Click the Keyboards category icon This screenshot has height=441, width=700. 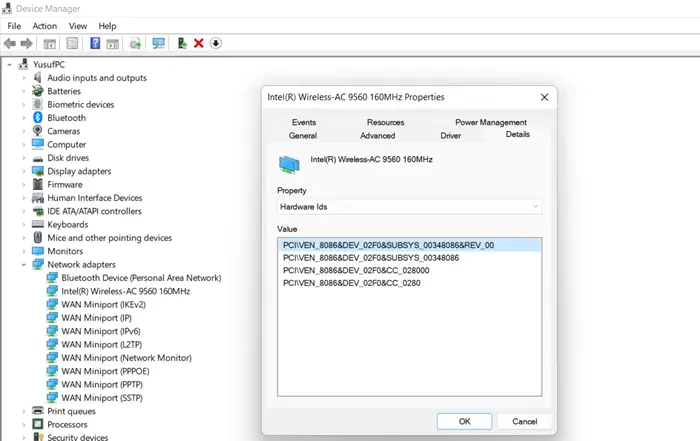click(38, 224)
